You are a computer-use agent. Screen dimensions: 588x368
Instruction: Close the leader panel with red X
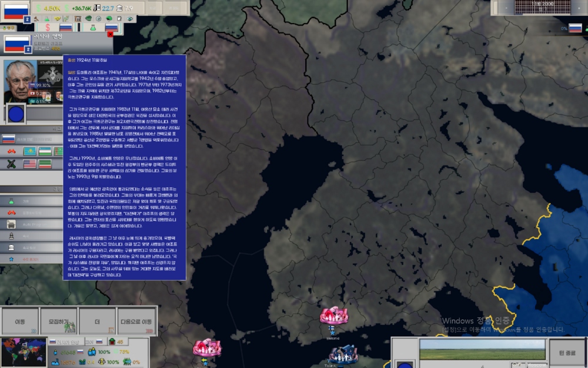coord(111,34)
